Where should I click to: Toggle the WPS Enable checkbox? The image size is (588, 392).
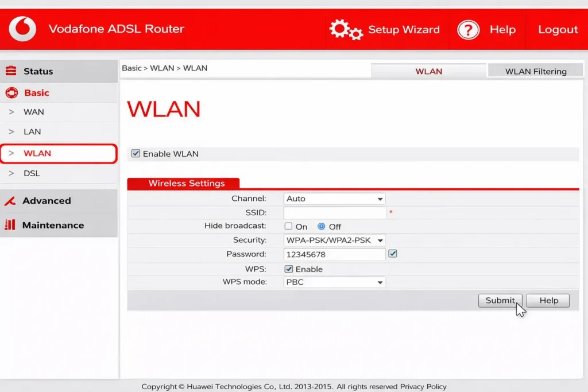[289, 269]
